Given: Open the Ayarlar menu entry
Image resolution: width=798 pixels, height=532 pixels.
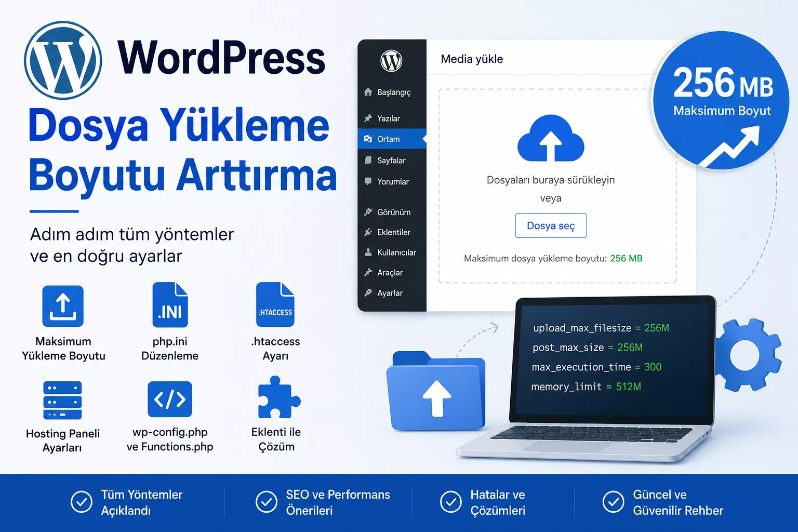Looking at the screenshot, I should pyautogui.click(x=392, y=293).
